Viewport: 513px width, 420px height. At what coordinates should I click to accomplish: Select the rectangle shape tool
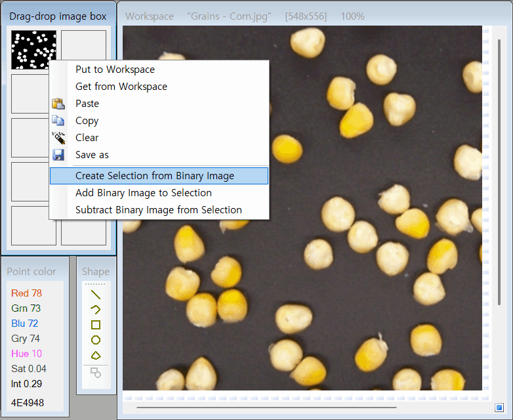click(x=96, y=325)
